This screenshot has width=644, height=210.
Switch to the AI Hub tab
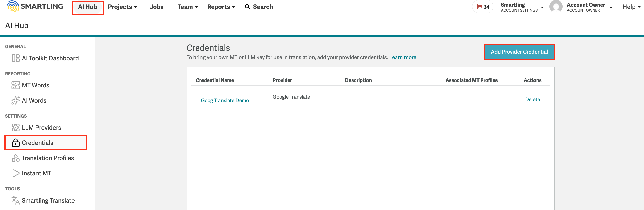[88, 7]
